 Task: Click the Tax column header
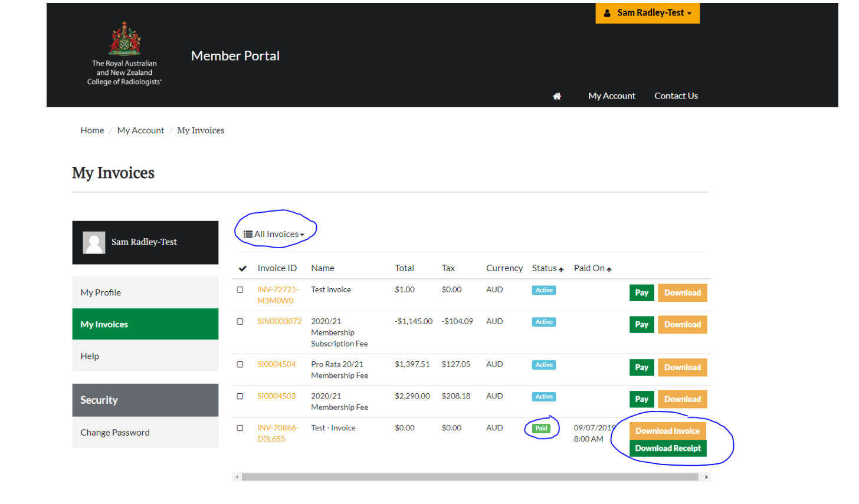click(x=448, y=268)
